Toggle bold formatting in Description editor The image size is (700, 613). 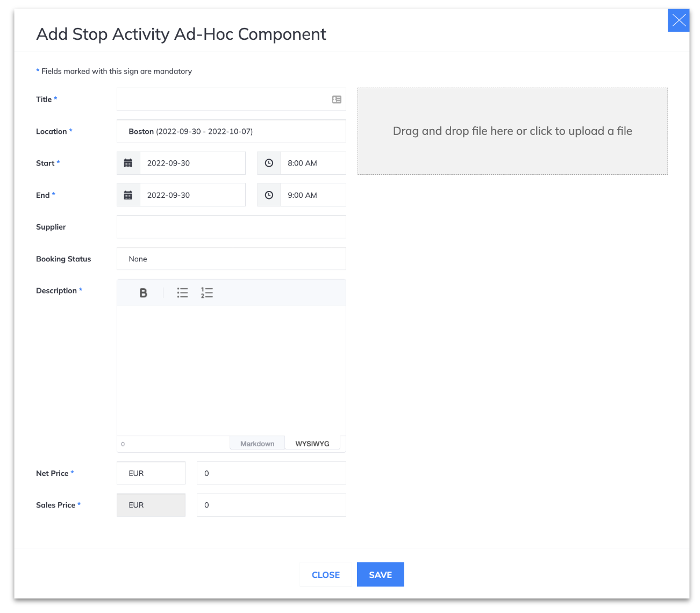click(143, 293)
